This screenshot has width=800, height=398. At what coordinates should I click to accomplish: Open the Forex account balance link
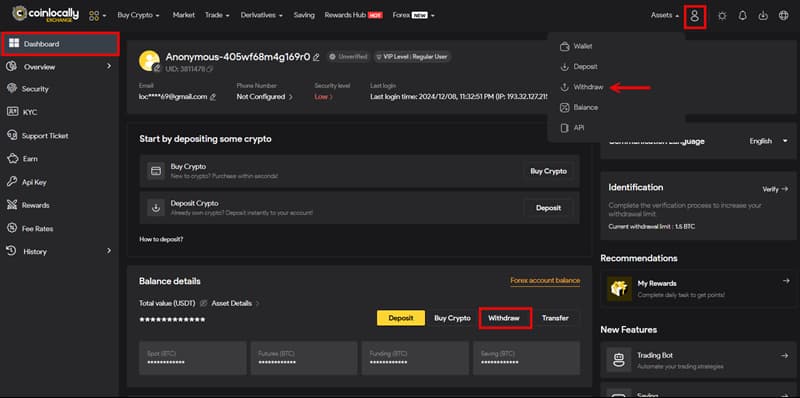coord(545,281)
